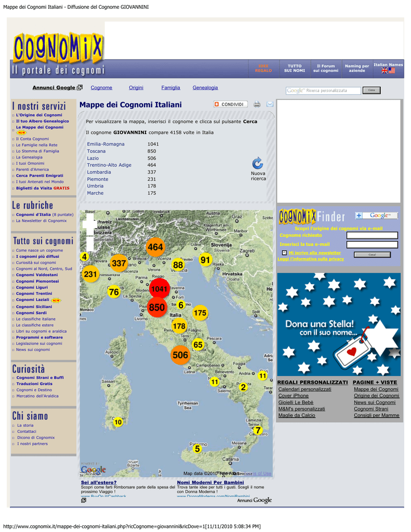Click the Add to Google plus button
The image size is (411, 532).
pos(359,216)
